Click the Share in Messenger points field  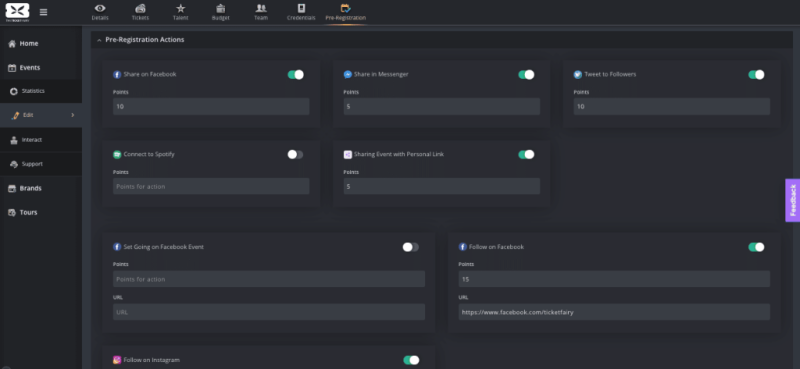click(x=442, y=107)
